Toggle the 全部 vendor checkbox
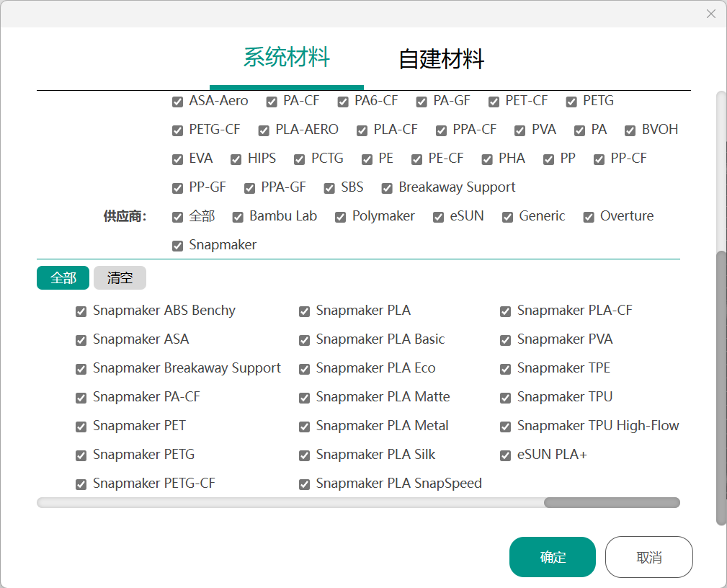 coord(178,217)
